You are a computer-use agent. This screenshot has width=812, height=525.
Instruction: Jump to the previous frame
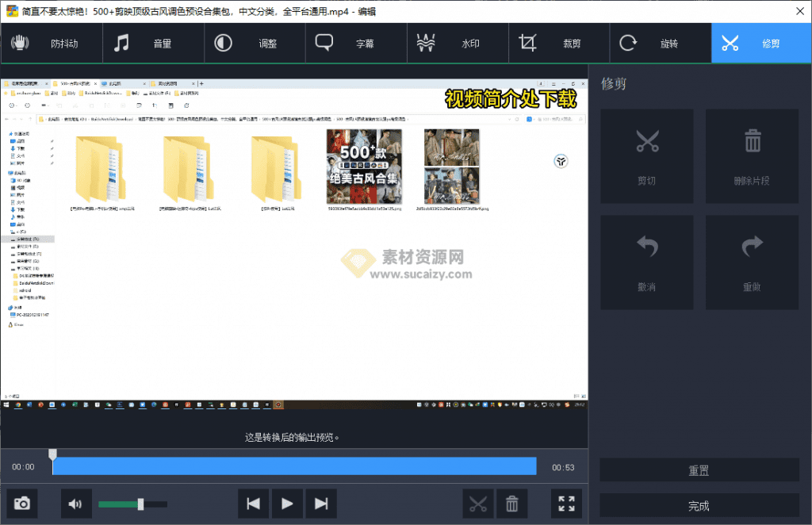(x=254, y=504)
